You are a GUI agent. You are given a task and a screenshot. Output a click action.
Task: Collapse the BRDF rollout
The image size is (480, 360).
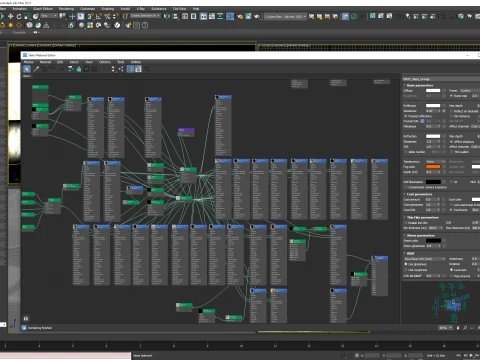410,253
